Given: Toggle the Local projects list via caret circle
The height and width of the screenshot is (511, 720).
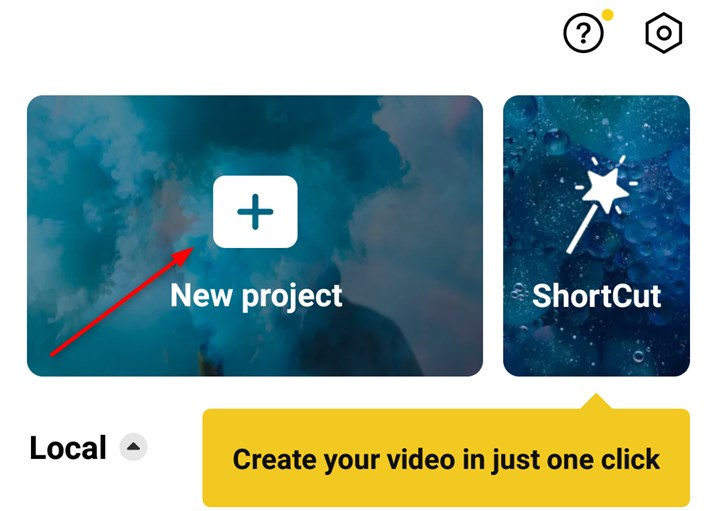Looking at the screenshot, I should point(133,446).
